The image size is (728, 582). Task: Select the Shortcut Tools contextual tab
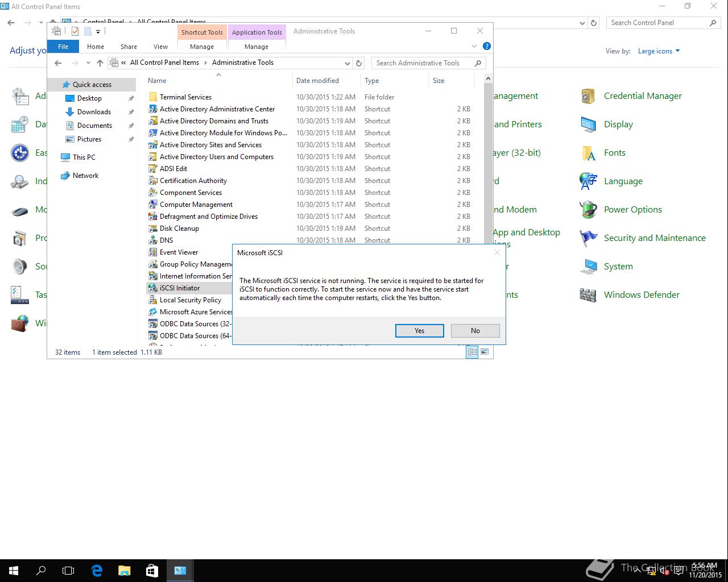202,32
